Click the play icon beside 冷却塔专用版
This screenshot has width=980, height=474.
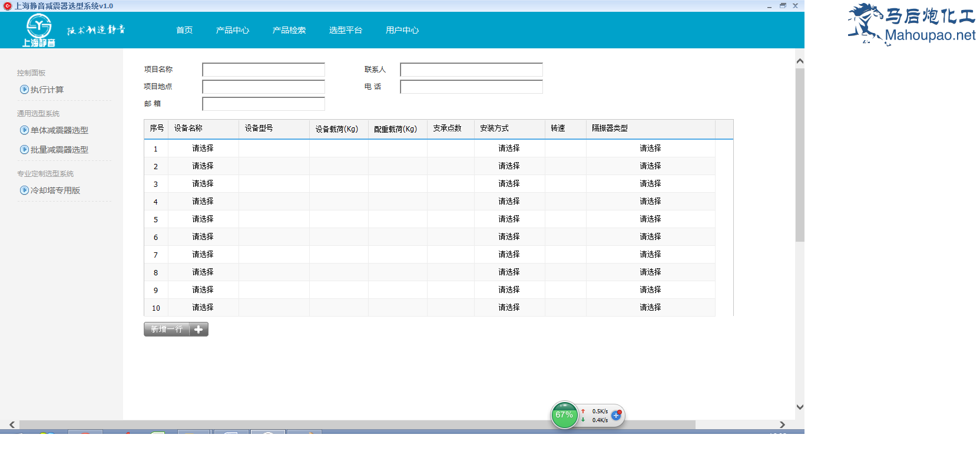point(24,190)
